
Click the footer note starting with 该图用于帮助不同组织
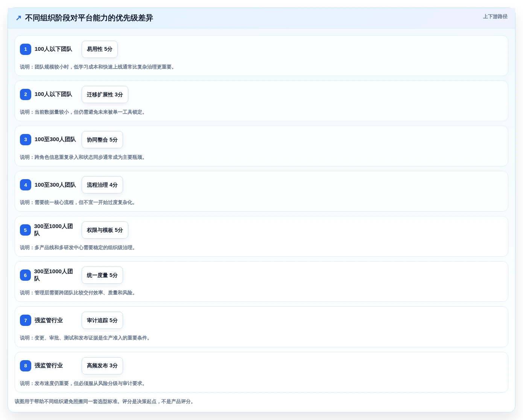click(x=105, y=402)
